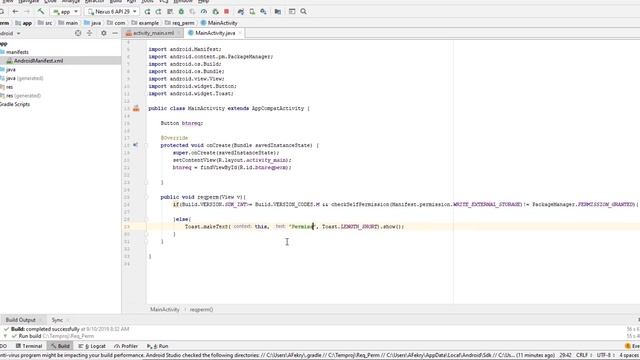Close the activity_main.xml tab
This screenshot has width=640, height=360.
point(179,33)
